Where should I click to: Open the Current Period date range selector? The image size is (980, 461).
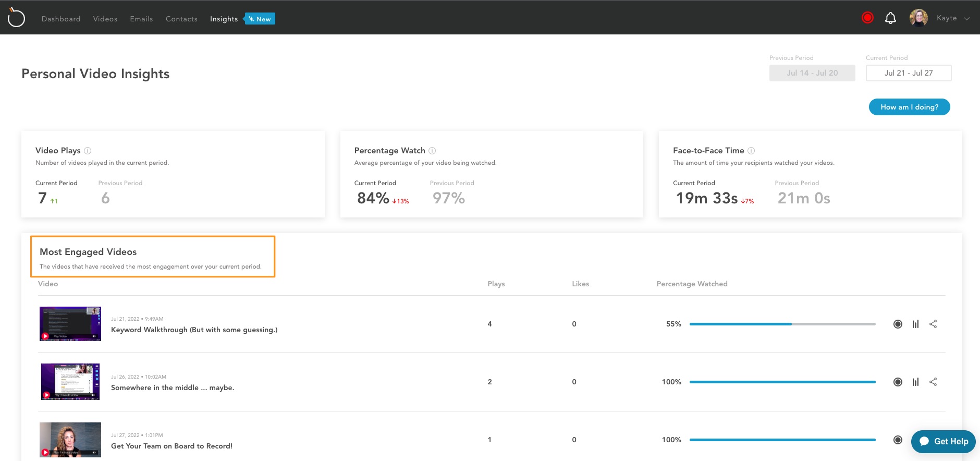click(909, 73)
